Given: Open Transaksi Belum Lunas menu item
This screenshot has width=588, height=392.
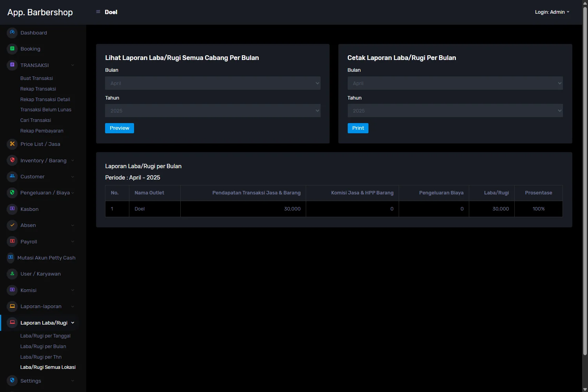Looking at the screenshot, I should [46, 110].
